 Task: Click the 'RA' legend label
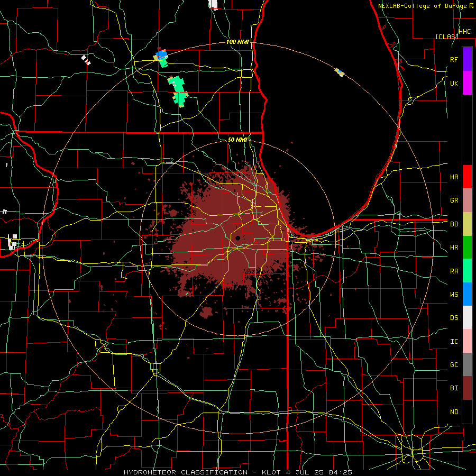454,271
